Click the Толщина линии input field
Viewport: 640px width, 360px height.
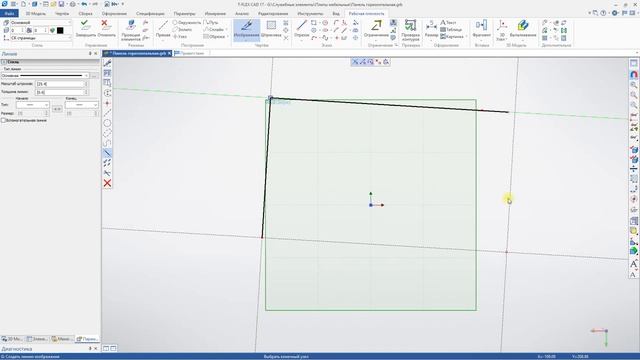pos(62,92)
